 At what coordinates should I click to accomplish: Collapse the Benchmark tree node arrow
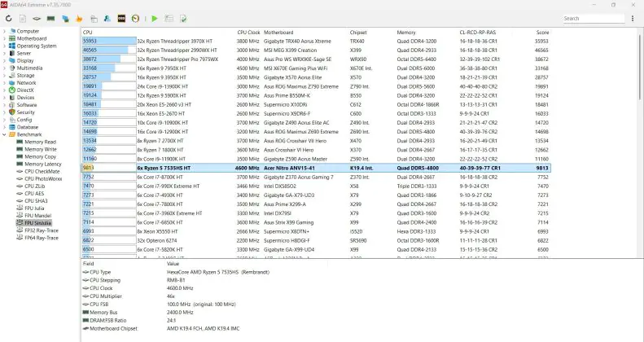[x=5, y=134]
